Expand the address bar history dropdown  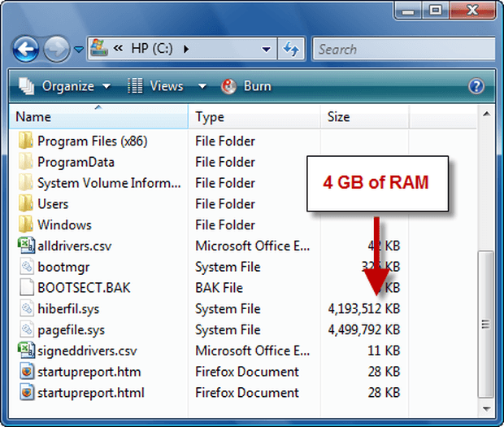[267, 50]
